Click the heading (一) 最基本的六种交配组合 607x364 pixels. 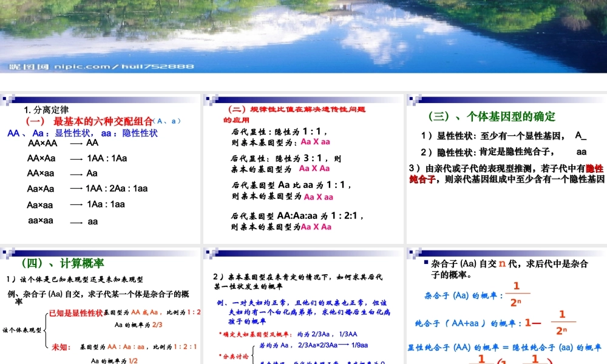[x=89, y=121]
